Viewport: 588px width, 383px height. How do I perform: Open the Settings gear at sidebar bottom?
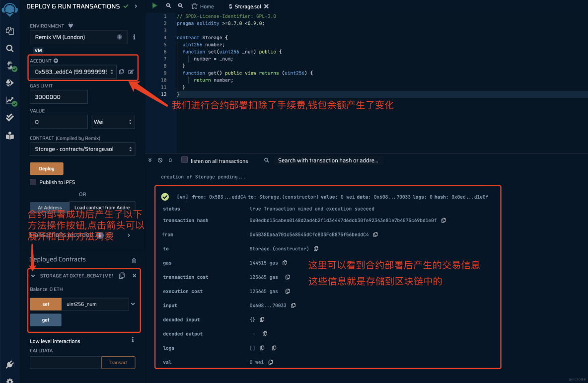10,381
